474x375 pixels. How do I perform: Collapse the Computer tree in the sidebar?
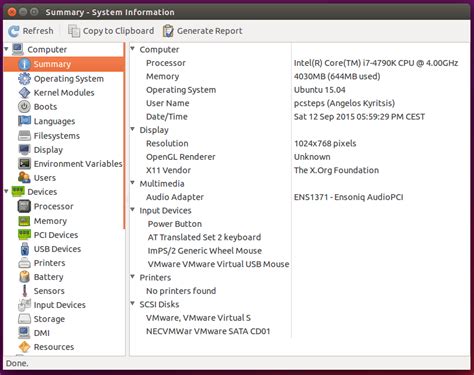click(x=6, y=49)
